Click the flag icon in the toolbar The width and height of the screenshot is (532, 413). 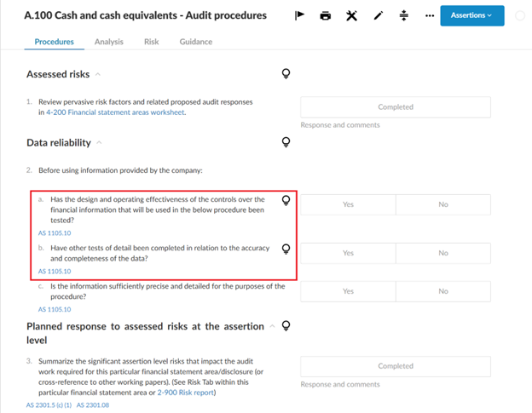point(299,15)
